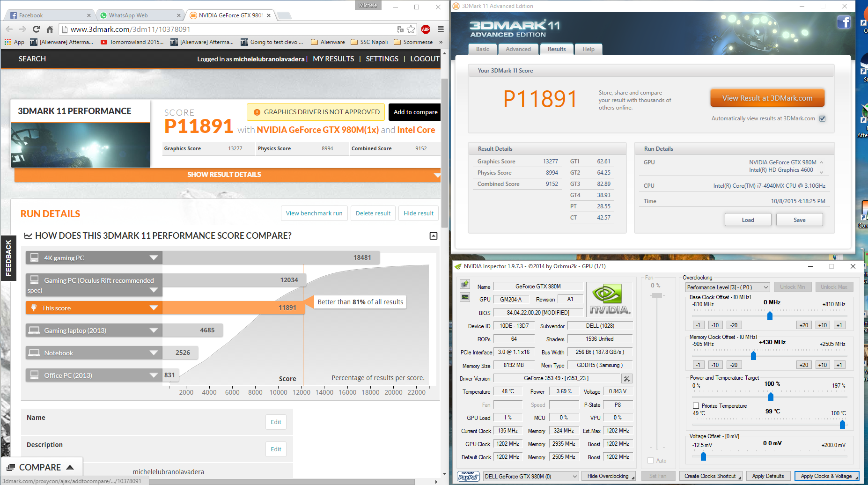
Task: Go back in the Chrome browser
Action: click(x=9, y=29)
